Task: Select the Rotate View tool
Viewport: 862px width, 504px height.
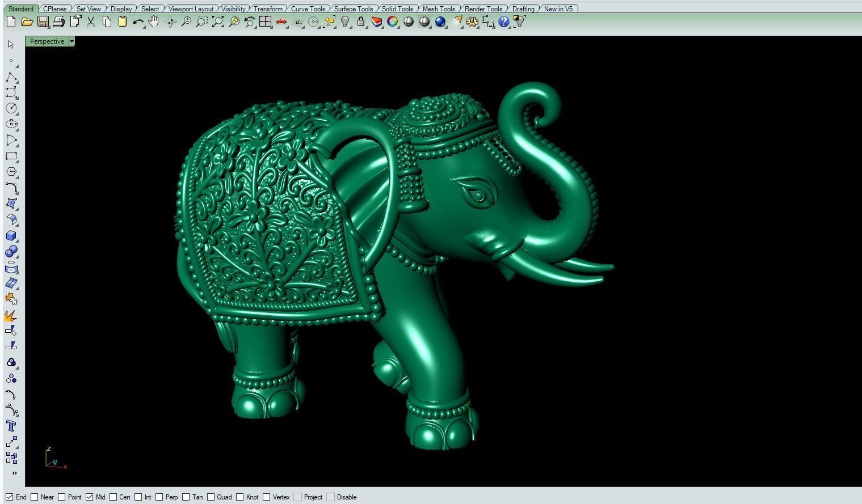Action: (x=170, y=22)
